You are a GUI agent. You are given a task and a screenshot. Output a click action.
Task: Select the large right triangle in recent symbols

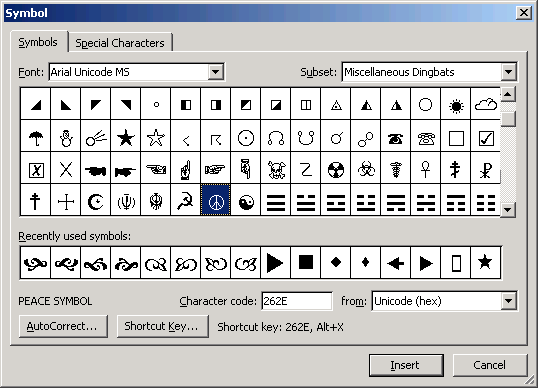[x=275, y=263]
